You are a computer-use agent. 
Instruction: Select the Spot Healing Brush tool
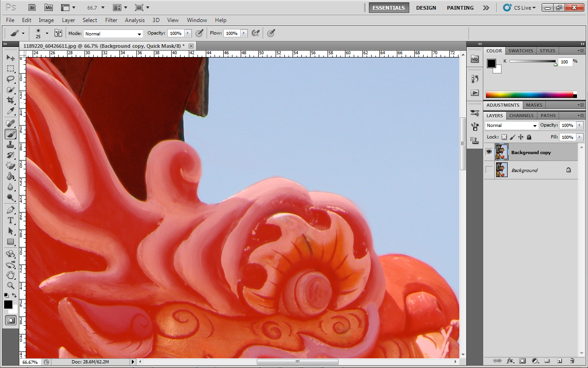tap(11, 123)
